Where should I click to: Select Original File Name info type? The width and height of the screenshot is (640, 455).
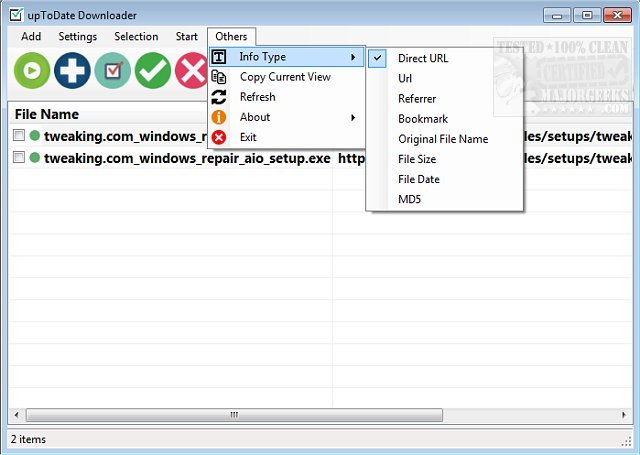445,139
